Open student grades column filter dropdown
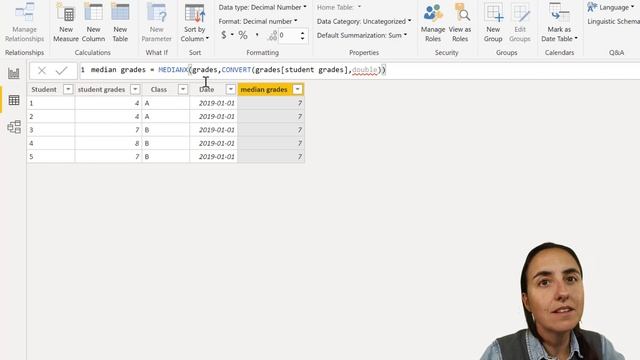640x360 pixels. pyautogui.click(x=135, y=89)
